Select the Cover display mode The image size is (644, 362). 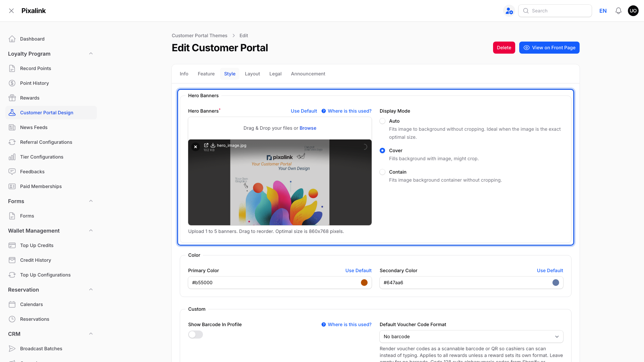pos(382,150)
